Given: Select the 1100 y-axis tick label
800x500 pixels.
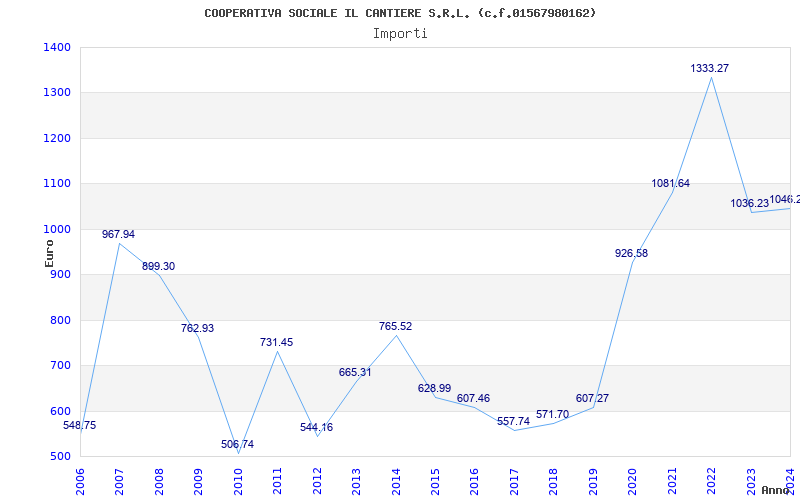Looking at the screenshot, I should 57,184.
